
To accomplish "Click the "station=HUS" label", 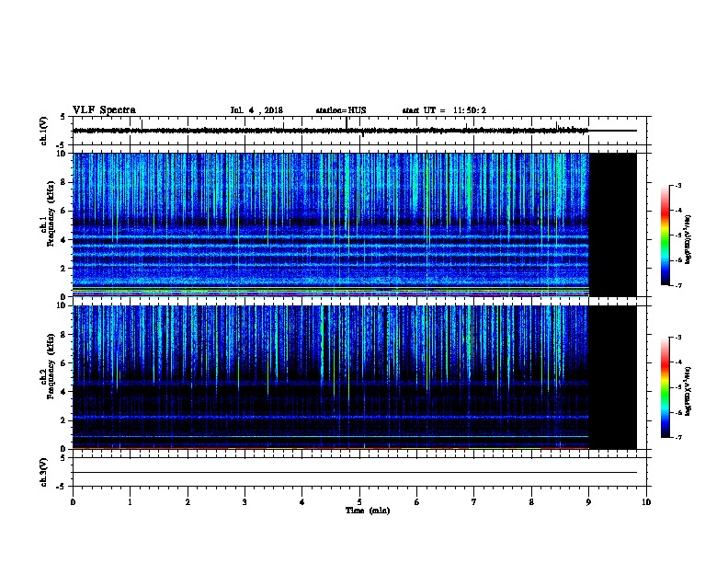I will 341,110.
